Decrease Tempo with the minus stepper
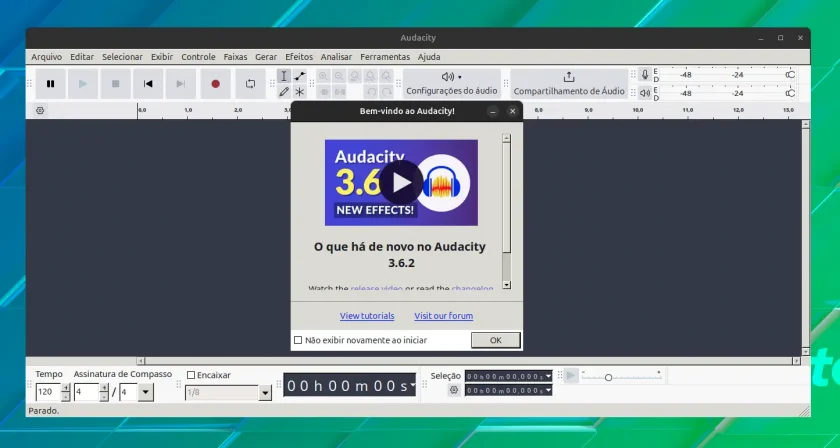 point(66,397)
